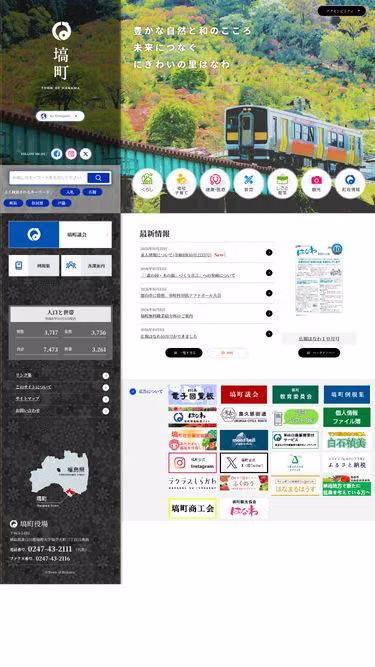Open the 各課案内 people icon button

pos(86,266)
